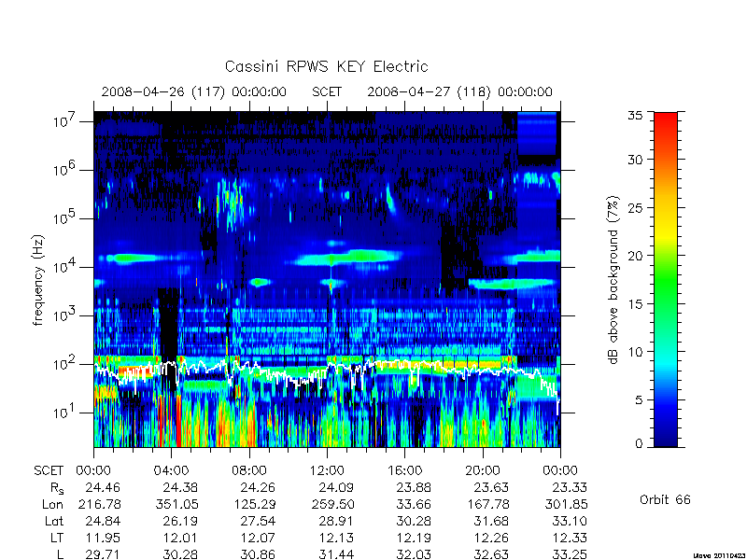
Task: Click the 10^2 frequency tick label
Action: 65,363
